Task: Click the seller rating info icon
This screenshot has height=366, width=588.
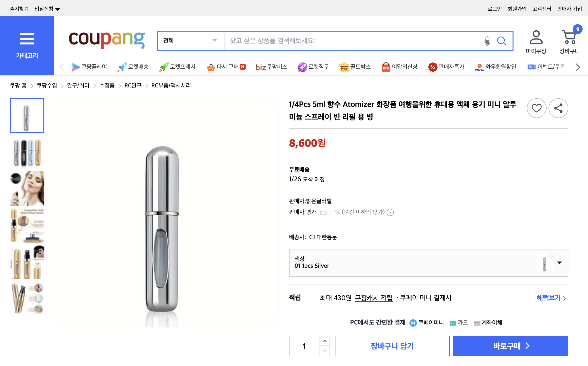Action: (x=390, y=212)
